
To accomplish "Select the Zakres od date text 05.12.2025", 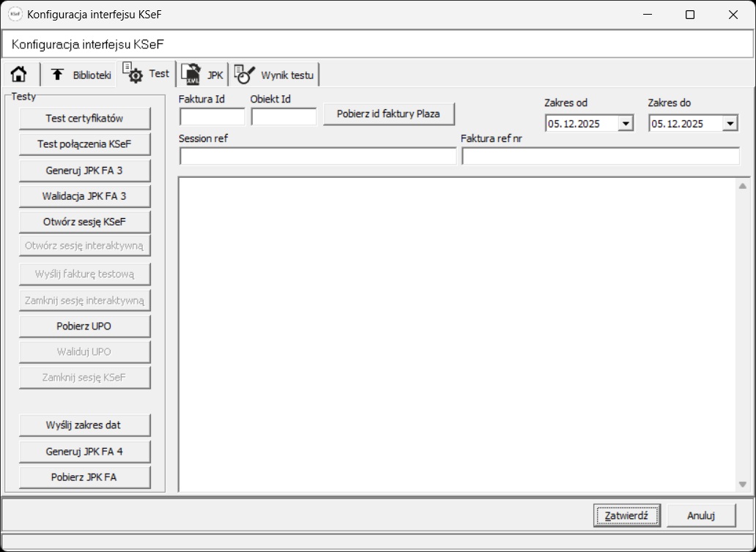I will tap(574, 124).
